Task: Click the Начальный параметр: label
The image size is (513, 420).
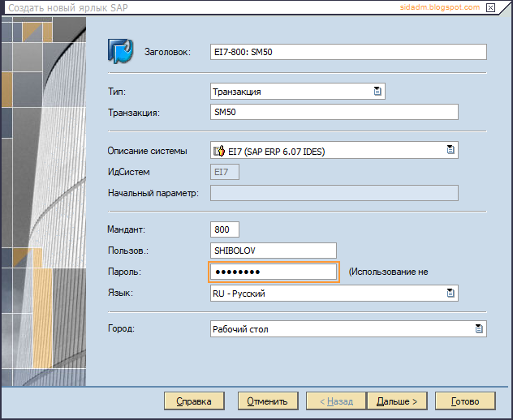Action: (153, 193)
